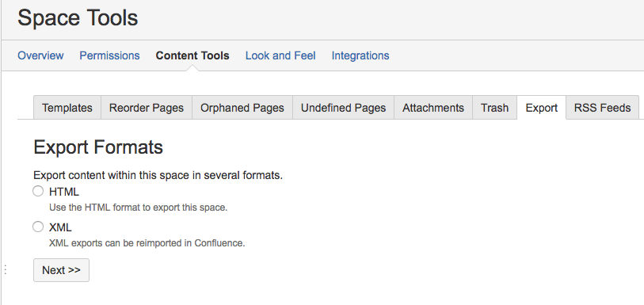
Task: Open the Integrations section
Action: 360,55
